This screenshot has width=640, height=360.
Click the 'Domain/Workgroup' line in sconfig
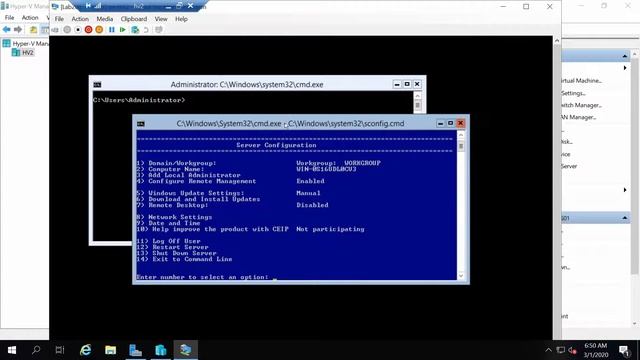tap(259, 163)
